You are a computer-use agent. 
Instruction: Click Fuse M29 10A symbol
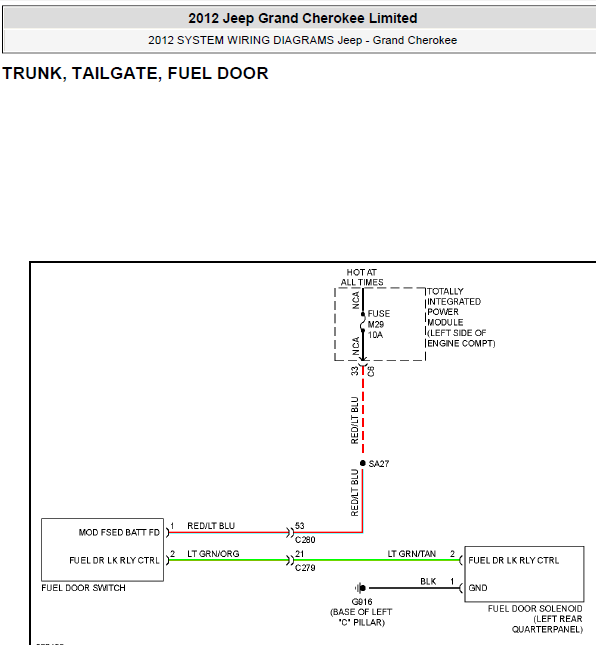pyautogui.click(x=363, y=322)
